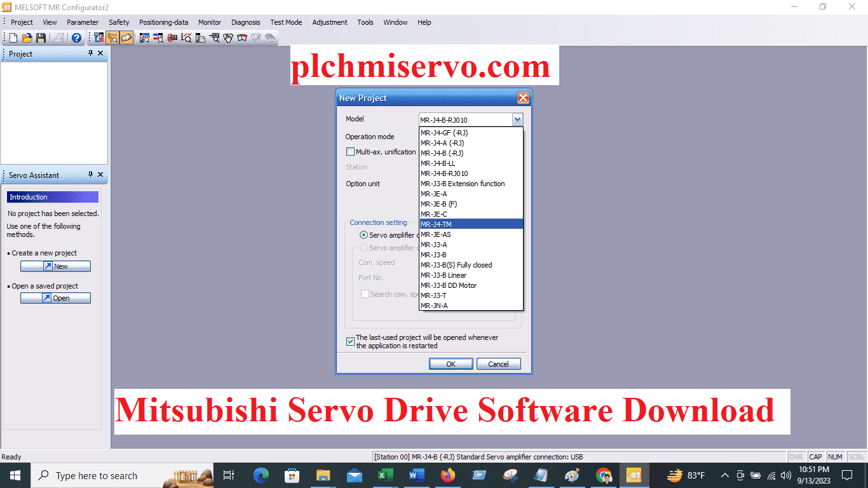Click the Open button in Servo Assistant panel
This screenshot has height=488, width=868.
point(55,297)
